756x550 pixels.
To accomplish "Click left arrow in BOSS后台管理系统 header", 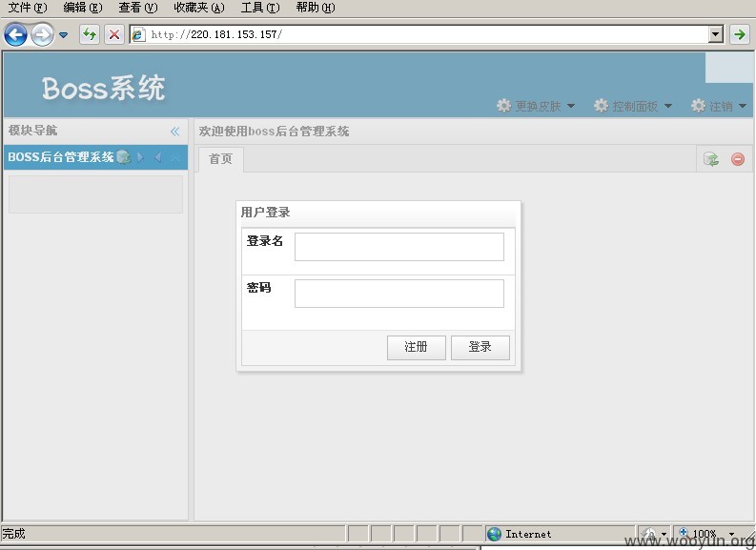I will pos(157,157).
